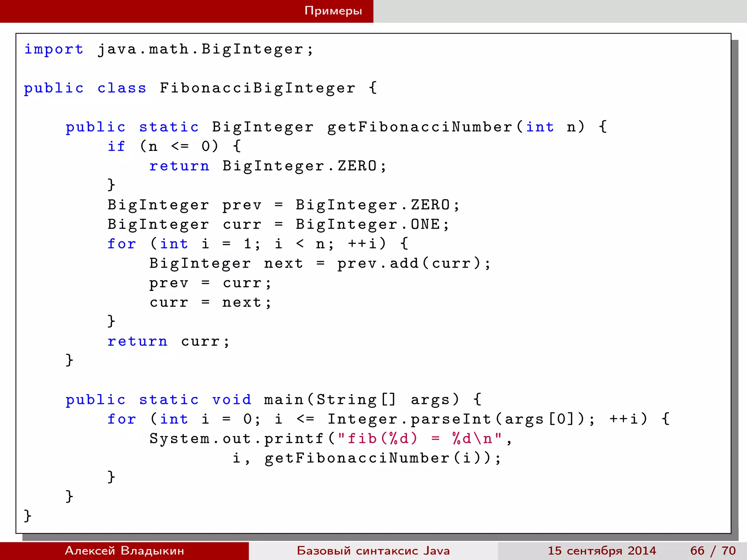Screen dimensions: 747x560
Task: Click the "void" keyword in main signature
Action: coord(232,400)
